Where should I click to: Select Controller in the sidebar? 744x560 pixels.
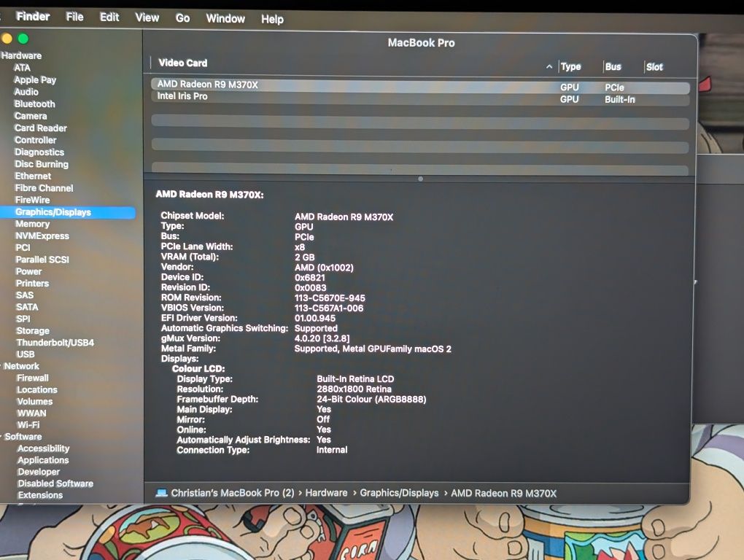[35, 140]
